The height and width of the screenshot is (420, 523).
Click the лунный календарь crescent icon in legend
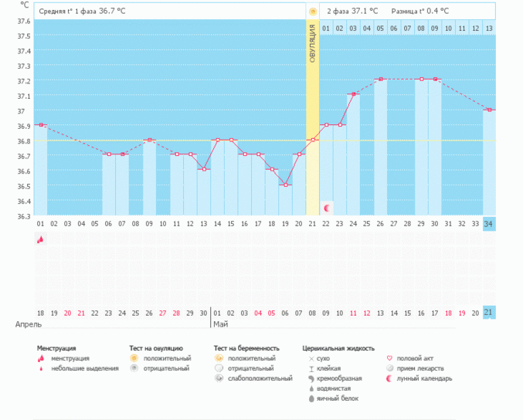tap(390, 379)
